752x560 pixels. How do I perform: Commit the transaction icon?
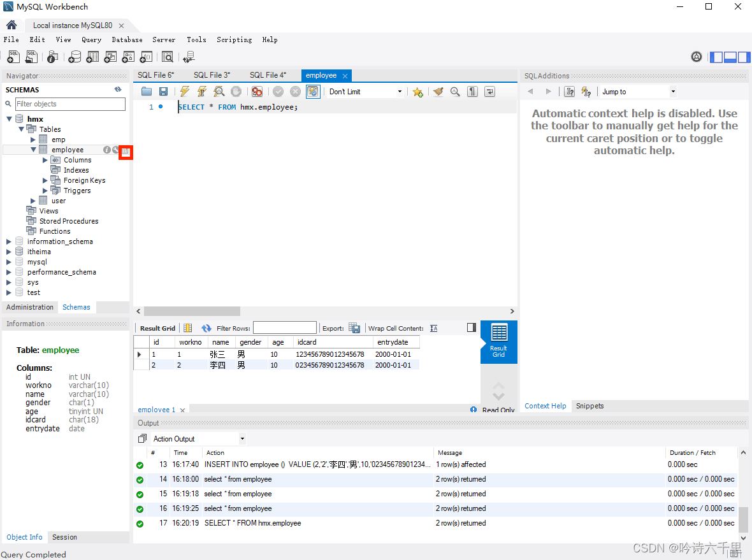point(278,92)
